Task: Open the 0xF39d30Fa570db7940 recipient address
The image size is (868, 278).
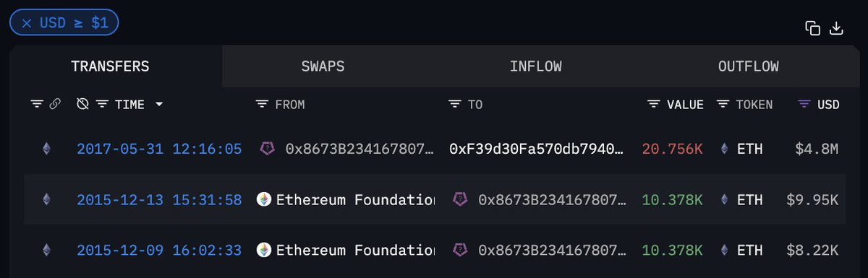Action: pos(536,149)
